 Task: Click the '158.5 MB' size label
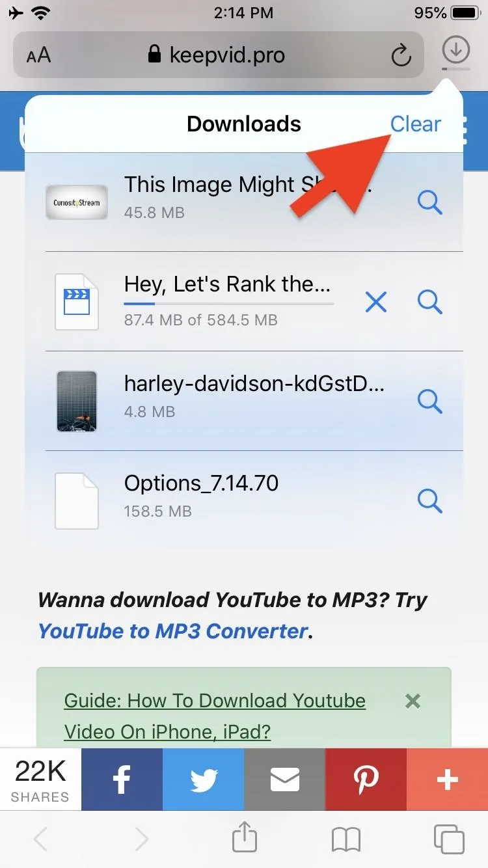click(157, 511)
